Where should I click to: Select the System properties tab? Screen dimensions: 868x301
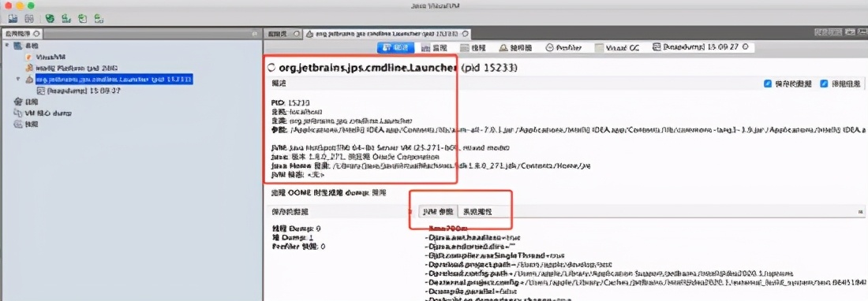477,211
